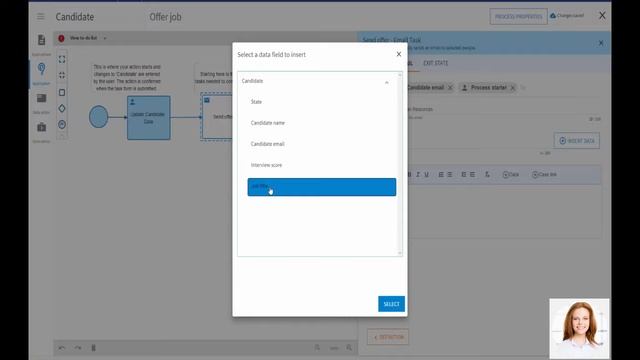
Task: Select the start event circle on canvas
Action: 98,117
